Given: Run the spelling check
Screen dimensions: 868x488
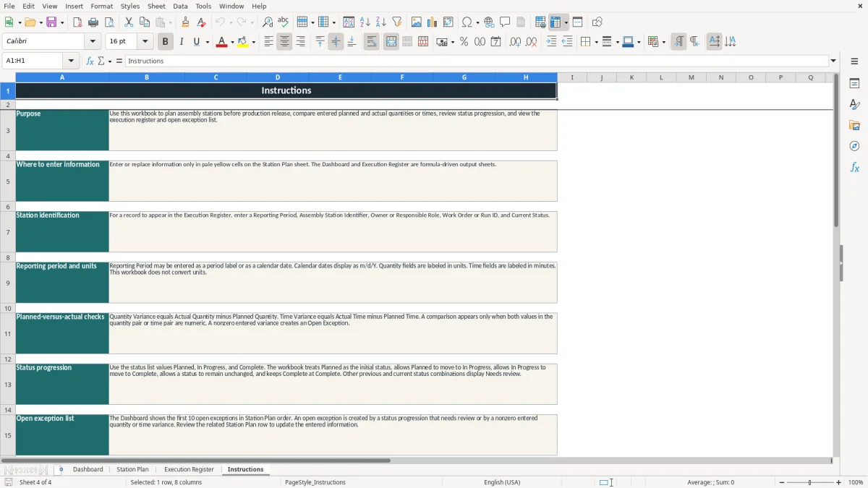Looking at the screenshot, I should point(284,22).
